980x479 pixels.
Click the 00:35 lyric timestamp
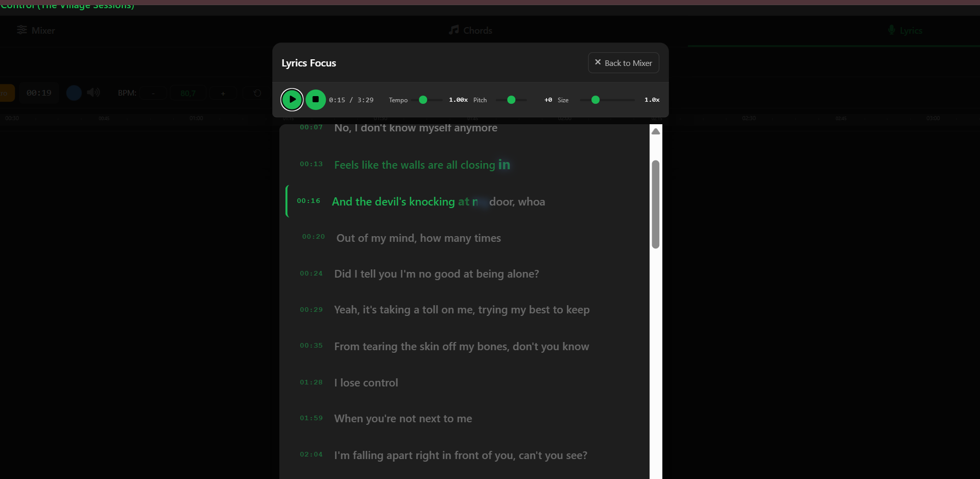coord(312,346)
